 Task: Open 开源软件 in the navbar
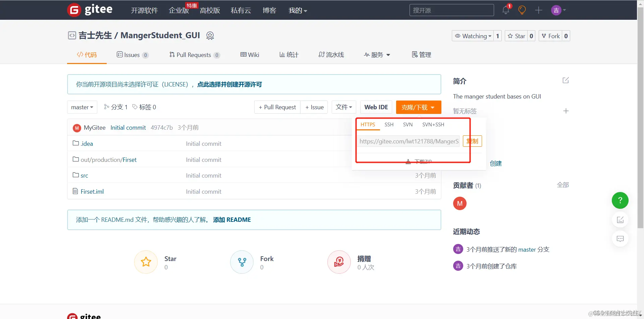(x=144, y=10)
